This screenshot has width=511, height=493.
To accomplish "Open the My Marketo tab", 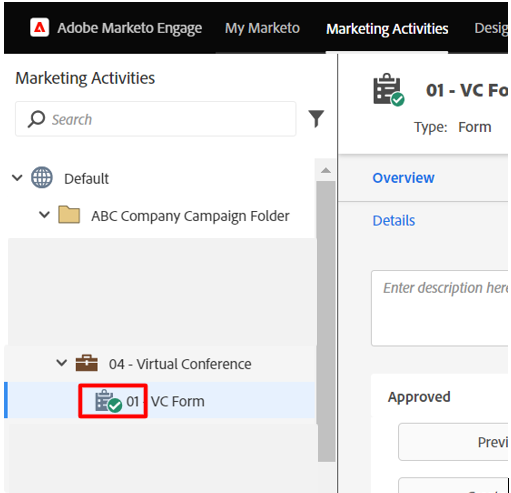I will [x=262, y=28].
